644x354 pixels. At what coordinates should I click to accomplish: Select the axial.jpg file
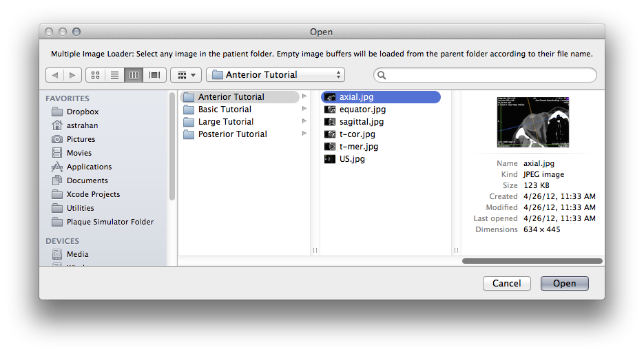381,97
